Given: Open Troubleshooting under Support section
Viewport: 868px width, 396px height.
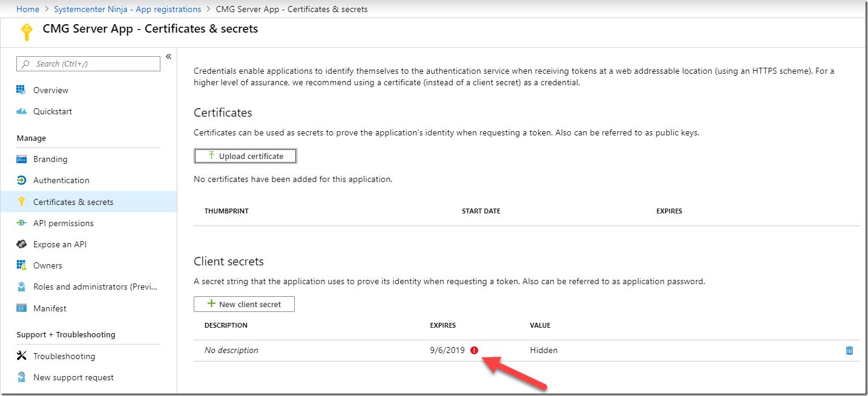Looking at the screenshot, I should [64, 356].
